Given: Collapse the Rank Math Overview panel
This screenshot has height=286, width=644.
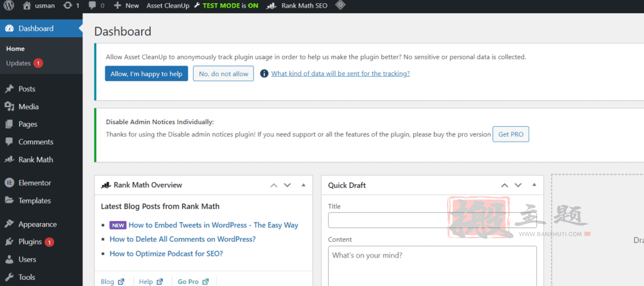Looking at the screenshot, I should 304,185.
